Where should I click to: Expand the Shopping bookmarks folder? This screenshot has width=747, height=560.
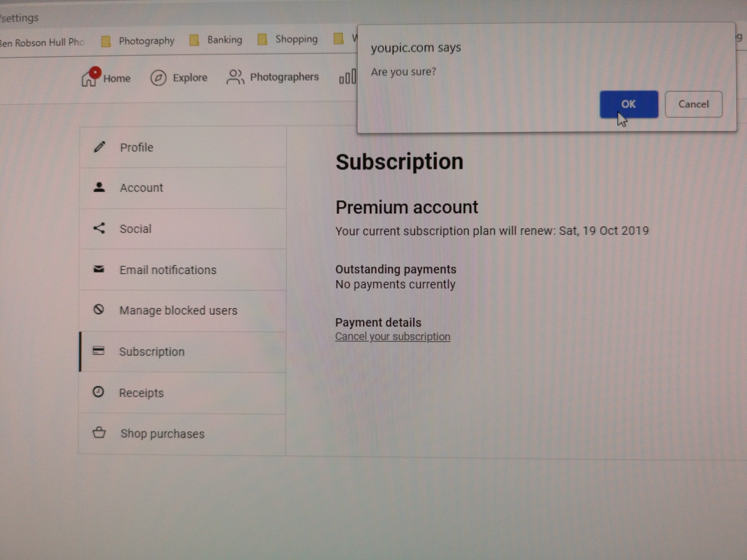[x=288, y=39]
